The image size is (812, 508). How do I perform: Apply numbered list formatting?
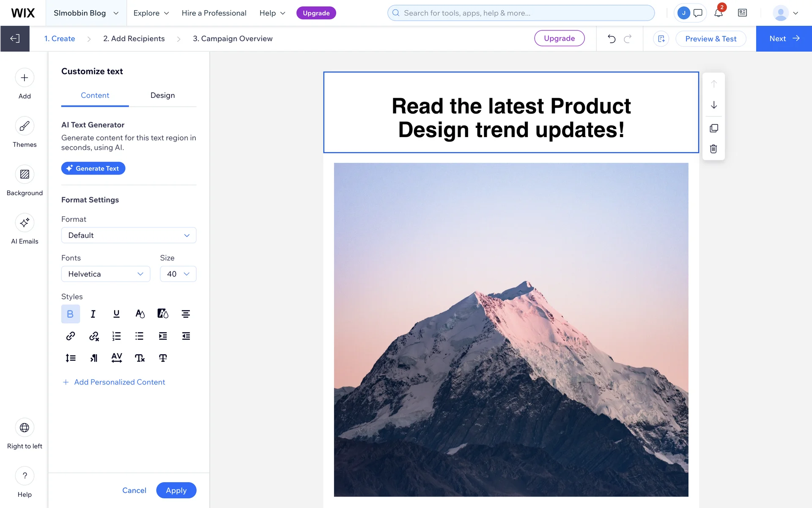pos(116,336)
